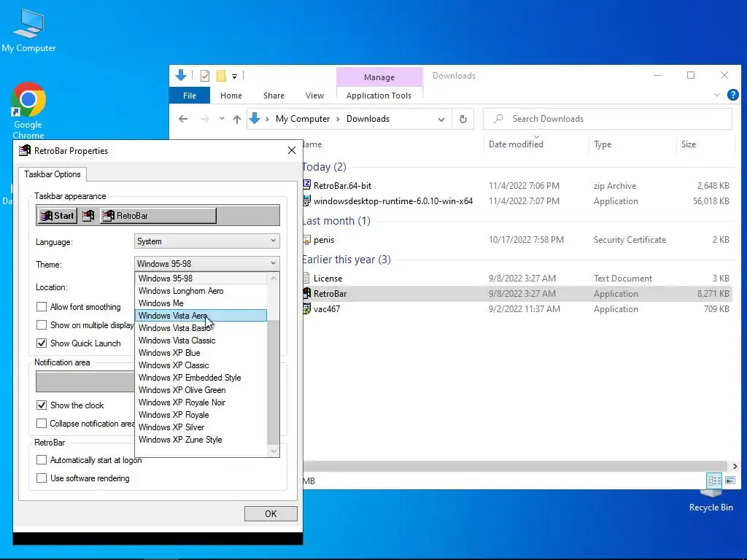Uncheck Show the clock checkbox
Image resolution: width=747 pixels, height=560 pixels.
42,405
